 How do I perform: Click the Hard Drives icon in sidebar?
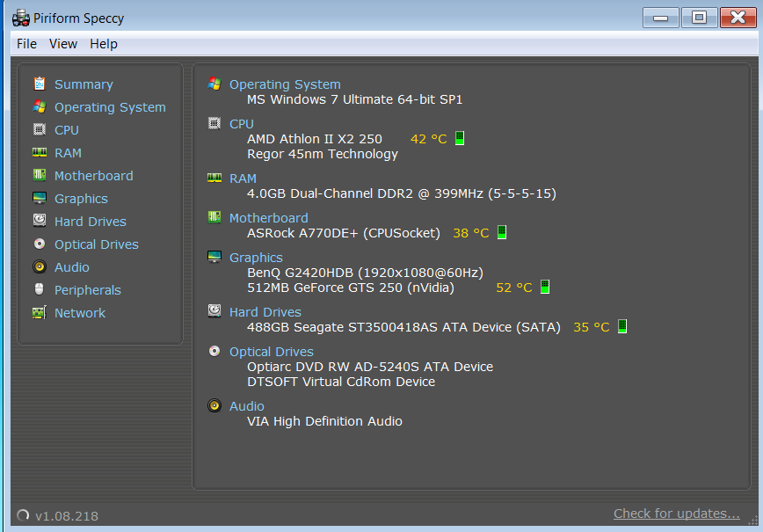pos(40,221)
